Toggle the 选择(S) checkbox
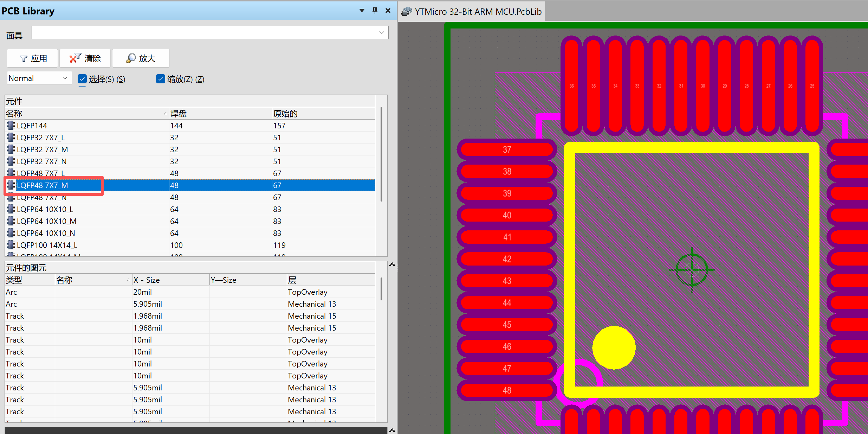The width and height of the screenshot is (868, 434). (x=82, y=79)
